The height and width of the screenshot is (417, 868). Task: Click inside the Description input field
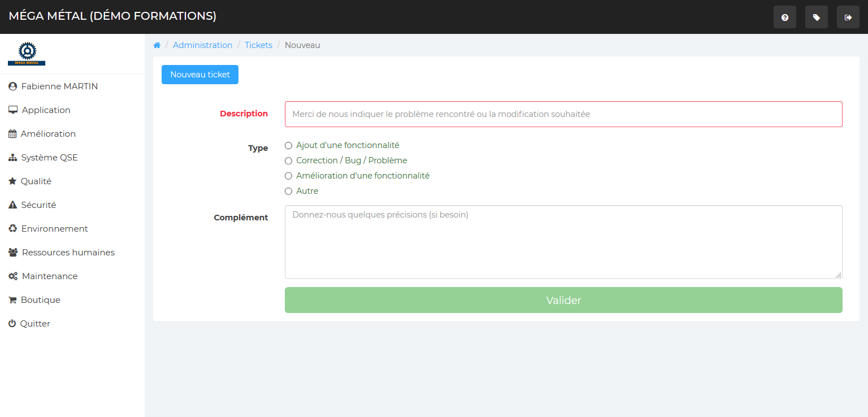[563, 114]
